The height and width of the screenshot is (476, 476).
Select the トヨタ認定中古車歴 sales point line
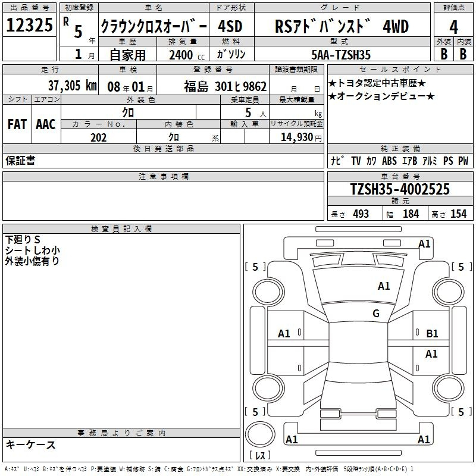click(x=377, y=83)
